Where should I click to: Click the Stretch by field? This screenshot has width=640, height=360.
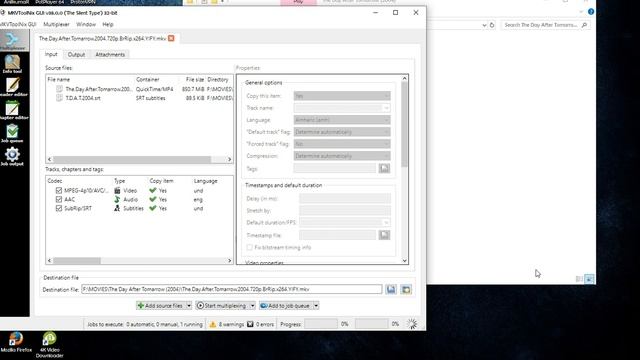[345, 211]
